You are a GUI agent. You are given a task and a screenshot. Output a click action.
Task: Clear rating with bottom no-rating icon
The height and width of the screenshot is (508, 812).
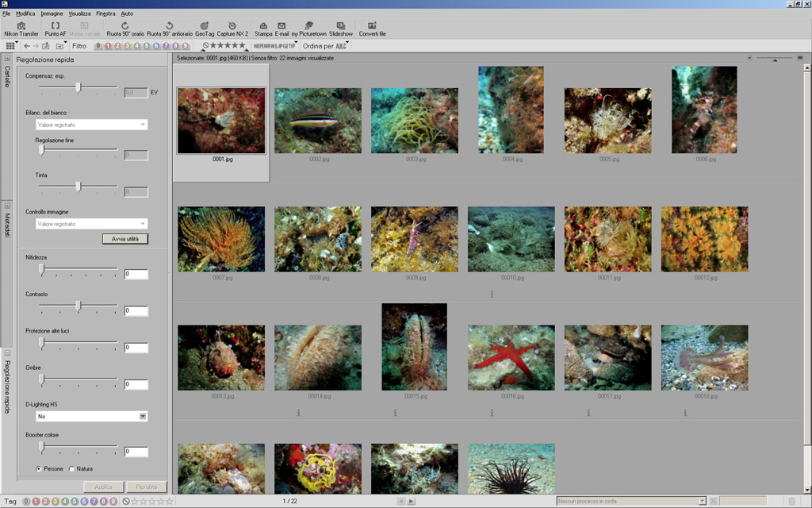tap(126, 502)
